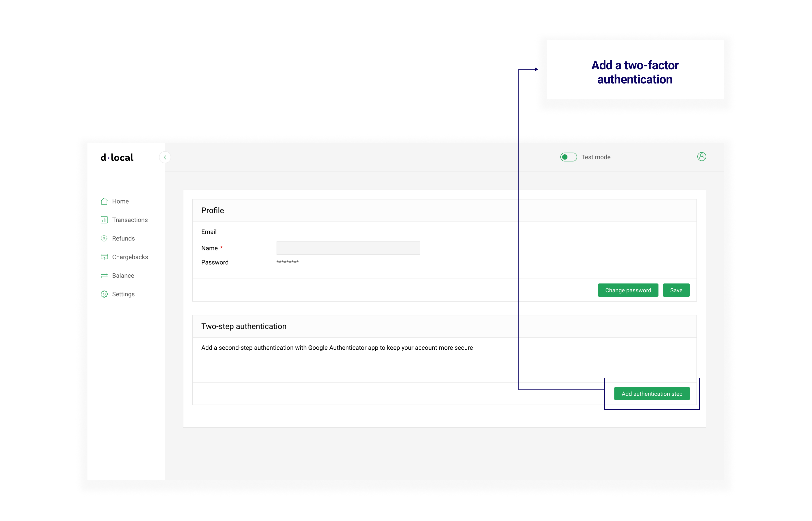Click the Test mode label
The image size is (812, 521).
[596, 157]
